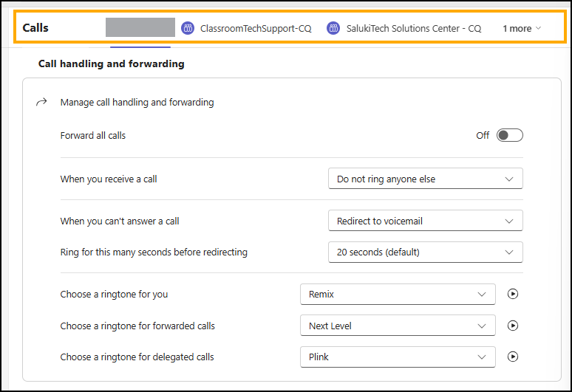Click the Choose a ringtone for you label
Screen dimensions: 572x392
115,294
